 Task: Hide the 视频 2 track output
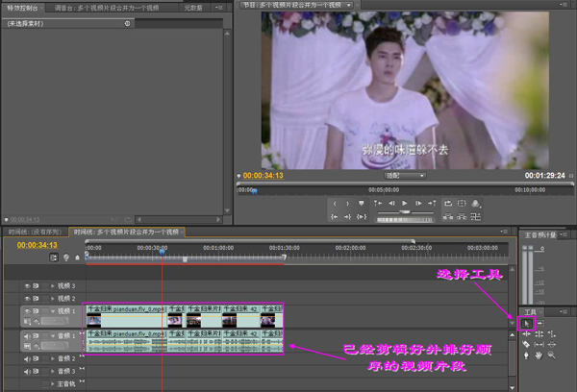[x=27, y=298]
